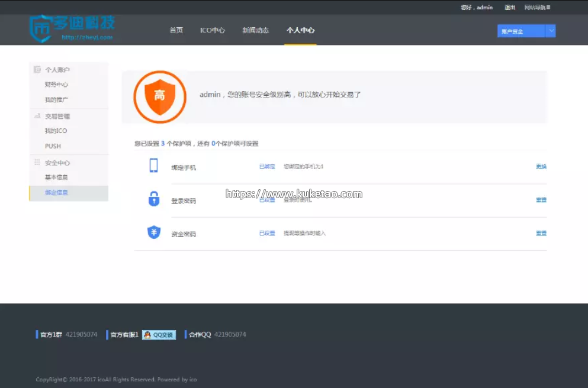
Task: Expand the 账户资金 dropdown arrow
Action: (x=551, y=31)
